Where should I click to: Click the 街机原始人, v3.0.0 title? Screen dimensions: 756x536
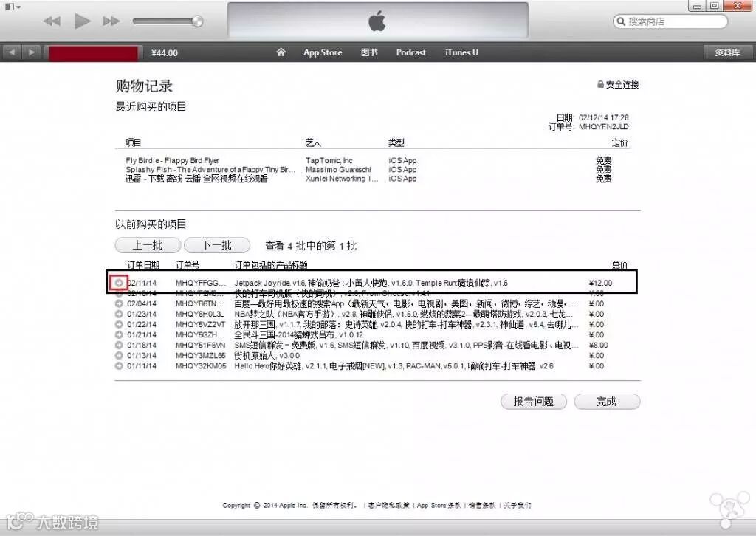(267, 356)
